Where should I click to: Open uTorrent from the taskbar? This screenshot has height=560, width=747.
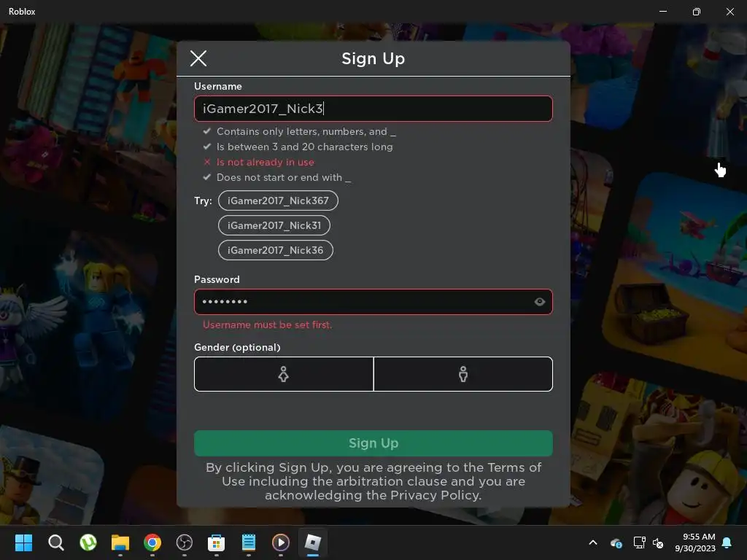click(88, 542)
